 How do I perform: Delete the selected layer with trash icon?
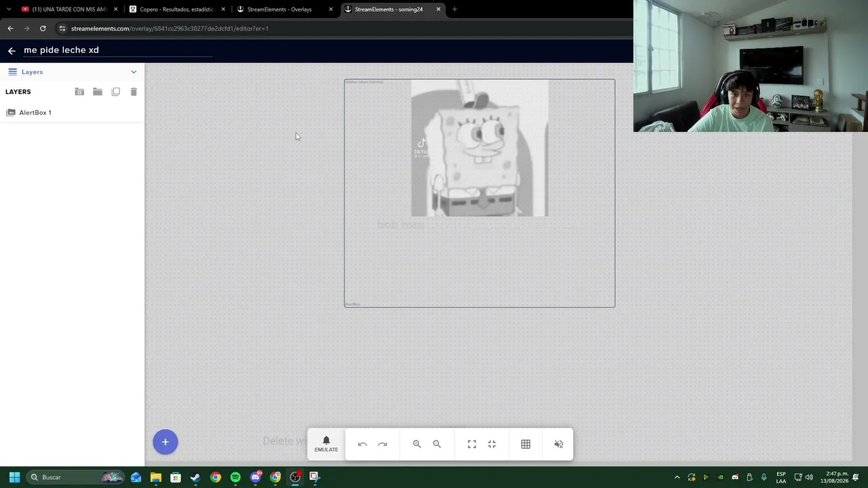coord(134,91)
